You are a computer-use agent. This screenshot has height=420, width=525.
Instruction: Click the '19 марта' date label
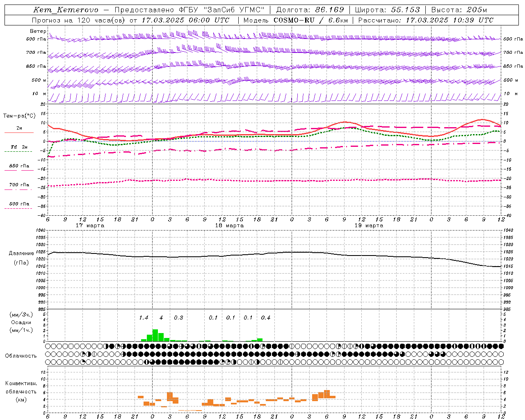[369, 226]
